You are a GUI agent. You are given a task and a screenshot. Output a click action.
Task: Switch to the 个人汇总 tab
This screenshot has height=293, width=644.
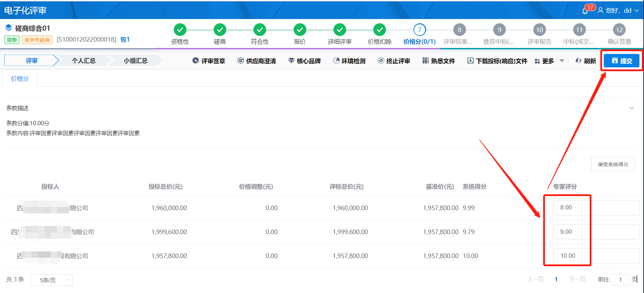(84, 61)
